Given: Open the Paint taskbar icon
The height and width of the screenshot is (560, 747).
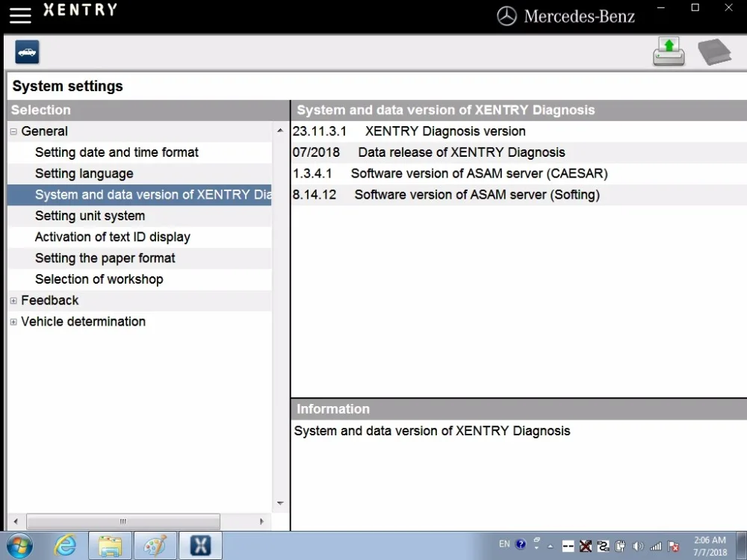Looking at the screenshot, I should (155, 547).
